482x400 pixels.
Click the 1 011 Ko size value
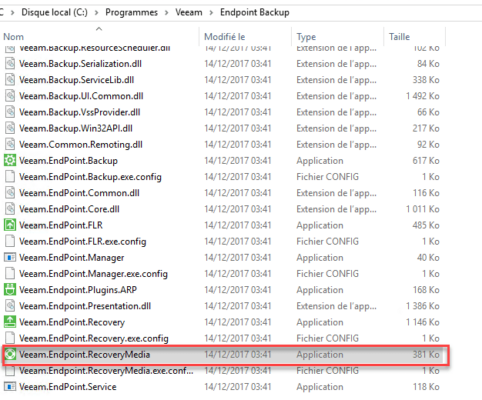423,209
